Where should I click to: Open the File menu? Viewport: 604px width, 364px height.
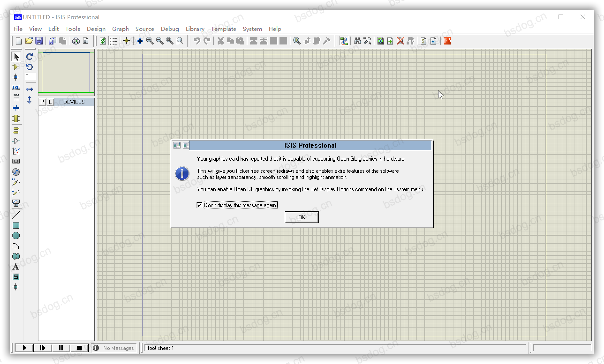click(x=18, y=29)
